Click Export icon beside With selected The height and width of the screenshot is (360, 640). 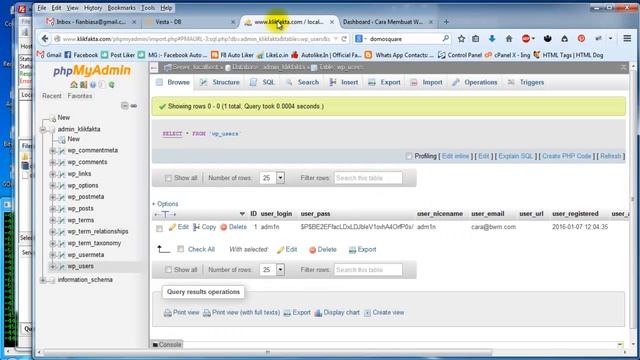tap(352, 250)
